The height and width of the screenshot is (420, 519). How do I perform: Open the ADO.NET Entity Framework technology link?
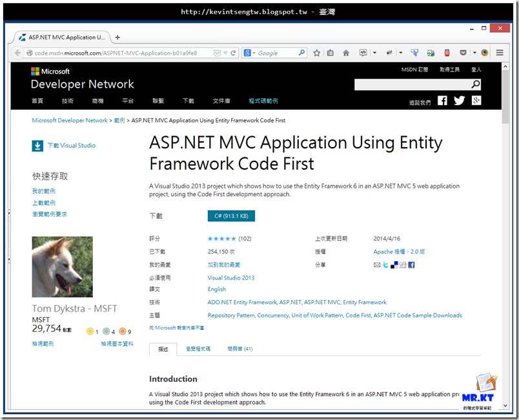point(242,303)
